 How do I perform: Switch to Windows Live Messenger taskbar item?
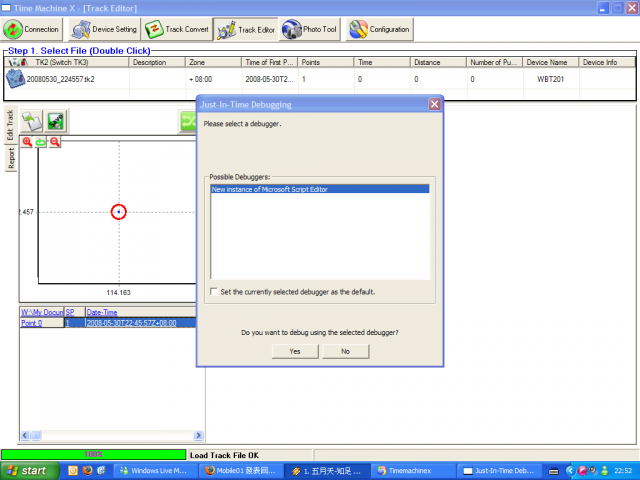click(x=155, y=471)
